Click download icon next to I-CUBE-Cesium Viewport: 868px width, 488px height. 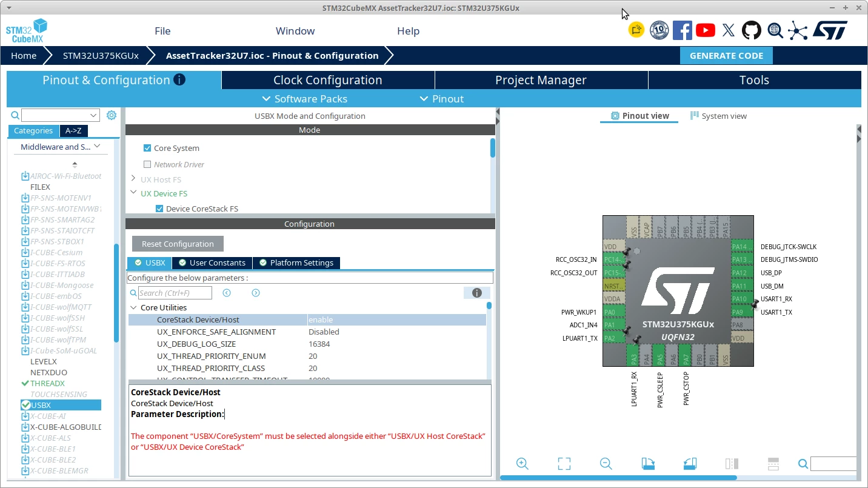tap(25, 252)
